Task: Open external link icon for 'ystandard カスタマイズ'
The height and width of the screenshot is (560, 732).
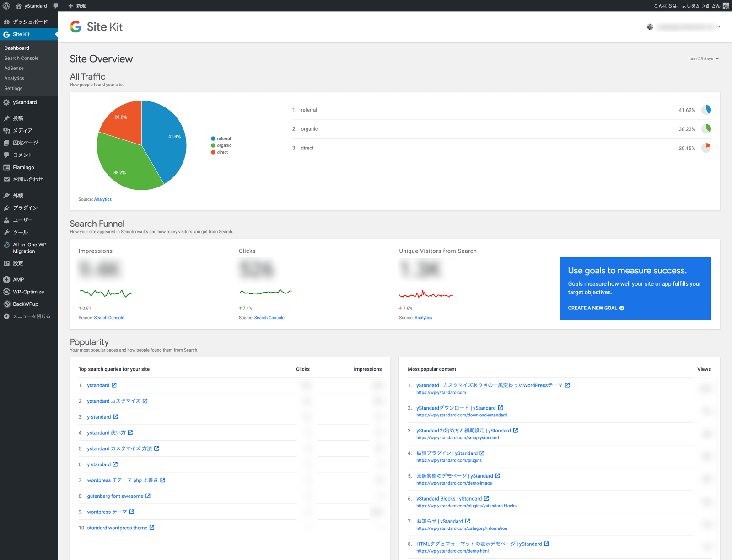Action: [x=145, y=401]
